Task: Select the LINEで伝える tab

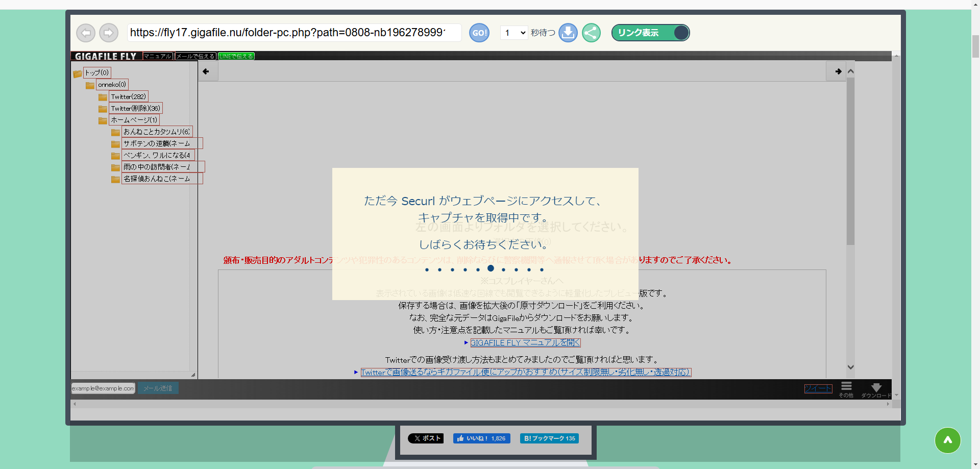Action: click(236, 56)
